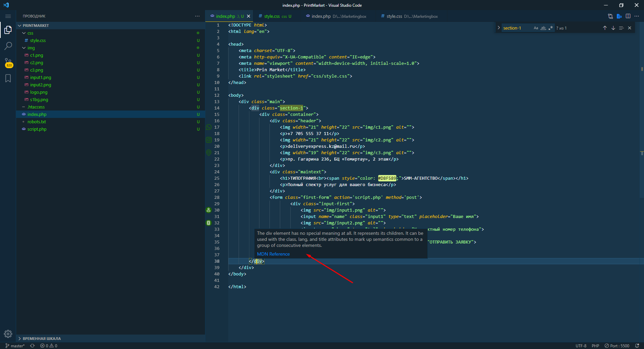Click the VS Code logo icon

pos(6,5)
